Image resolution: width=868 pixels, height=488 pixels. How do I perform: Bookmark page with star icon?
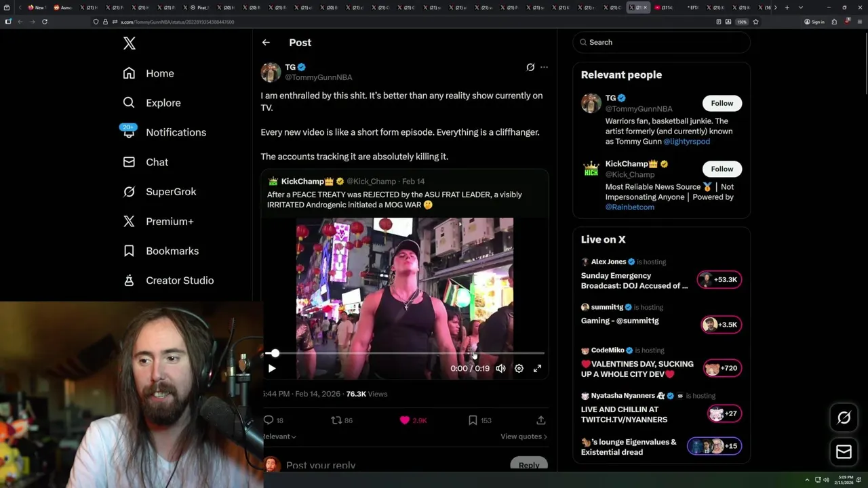pyautogui.click(x=755, y=22)
